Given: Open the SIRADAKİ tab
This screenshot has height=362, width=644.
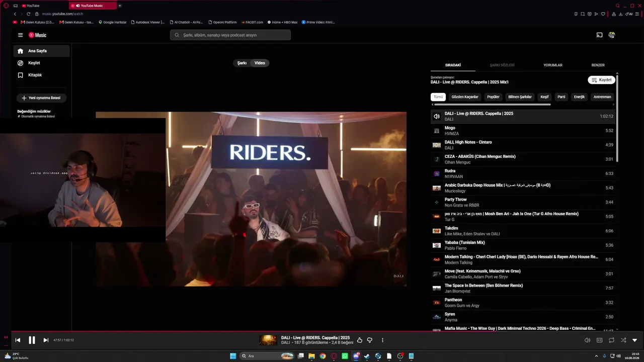Looking at the screenshot, I should 453,65.
